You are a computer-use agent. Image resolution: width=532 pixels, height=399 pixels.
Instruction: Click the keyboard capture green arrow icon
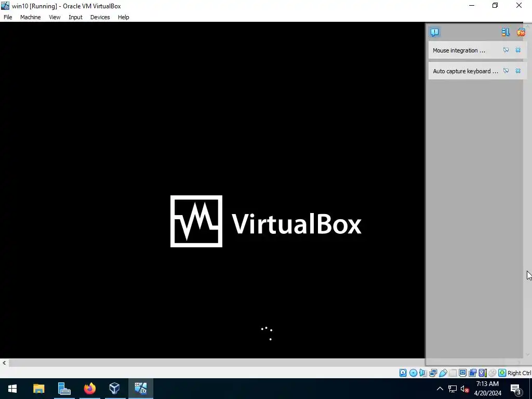pyautogui.click(x=502, y=373)
